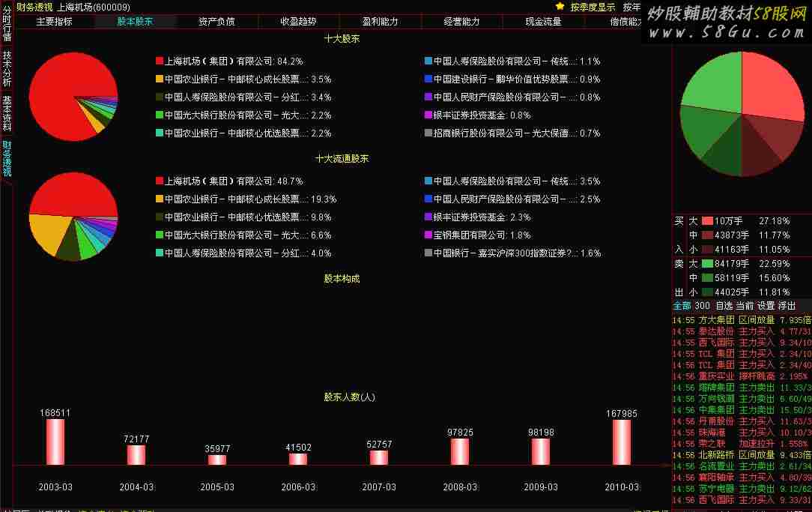812x512 pixels.
Task: Switch to quarterly display 按季度显示
Action: [593, 7]
